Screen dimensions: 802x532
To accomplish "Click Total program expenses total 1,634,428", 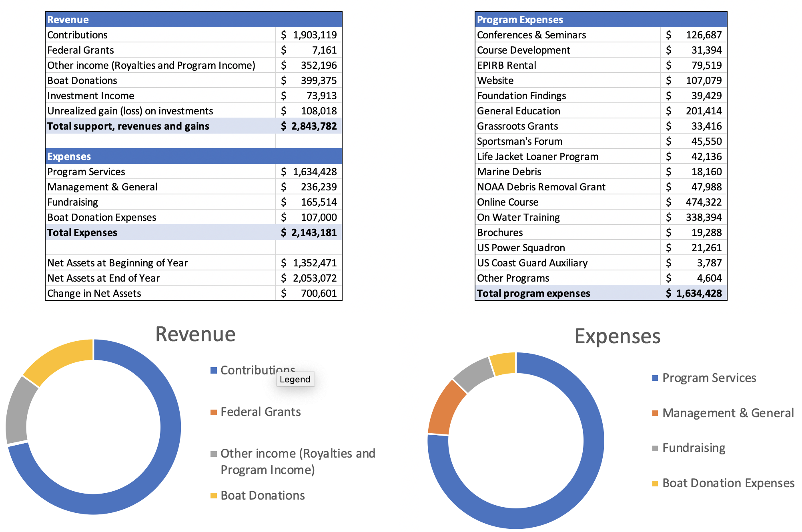I will pyautogui.click(x=694, y=293).
